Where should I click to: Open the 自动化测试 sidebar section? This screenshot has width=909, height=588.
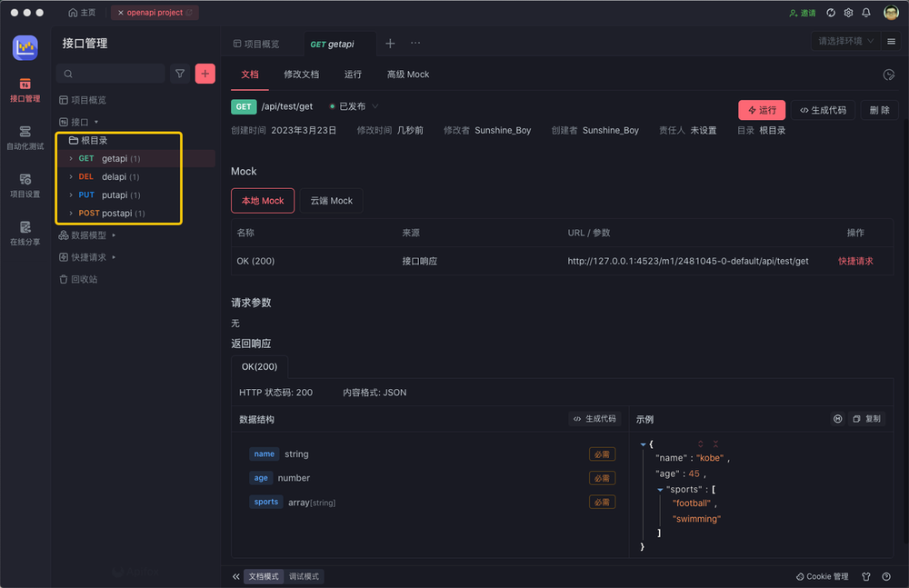pyautogui.click(x=25, y=138)
